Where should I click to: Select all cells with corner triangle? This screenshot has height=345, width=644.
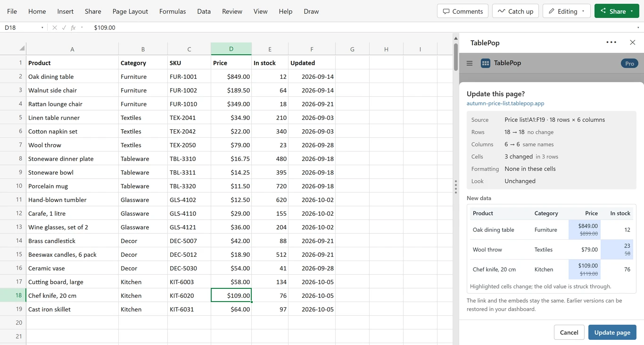(x=22, y=49)
